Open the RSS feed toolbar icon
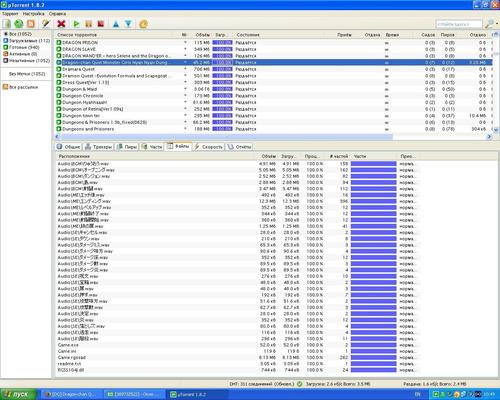The height and width of the screenshot is (400, 500). 31,24
